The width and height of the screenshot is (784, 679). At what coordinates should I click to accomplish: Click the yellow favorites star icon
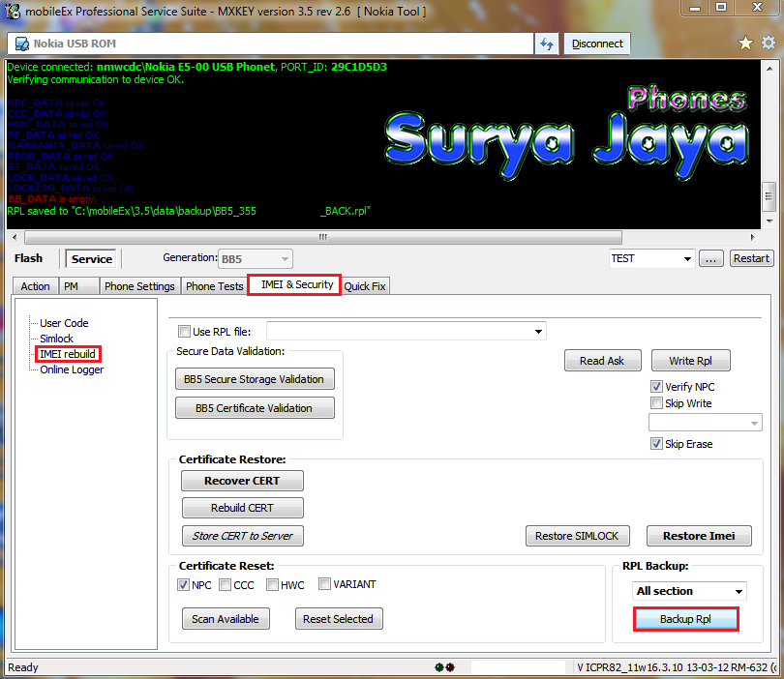(745, 44)
